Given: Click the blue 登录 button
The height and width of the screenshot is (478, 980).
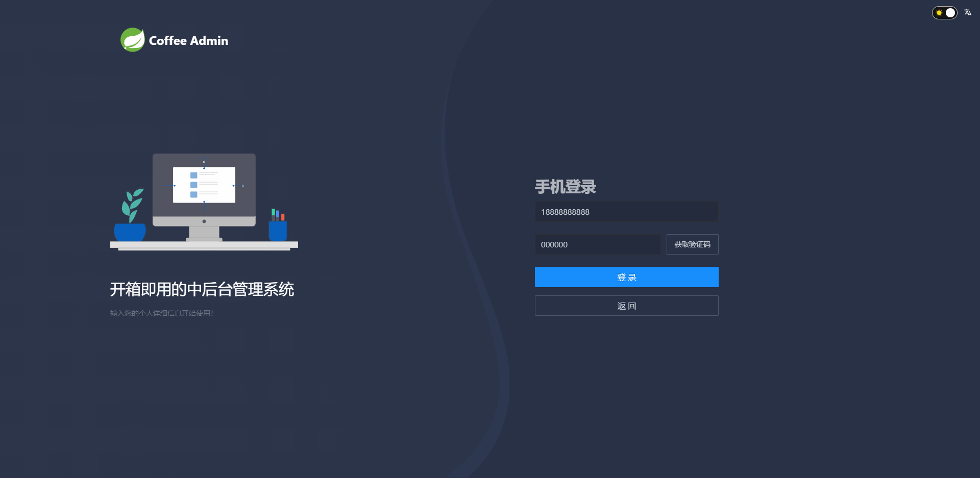Looking at the screenshot, I should coord(627,277).
